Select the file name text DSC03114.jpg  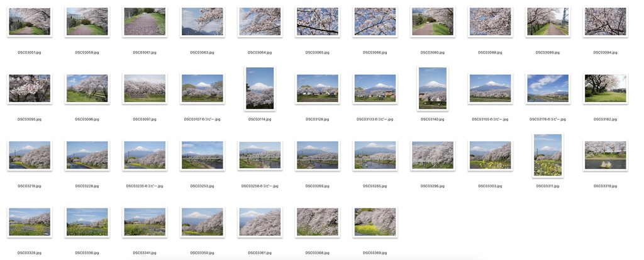tap(260, 120)
